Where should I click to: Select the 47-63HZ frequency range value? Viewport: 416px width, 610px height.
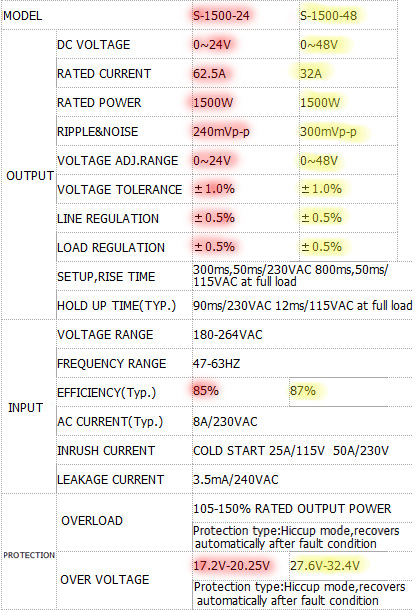tap(216, 364)
